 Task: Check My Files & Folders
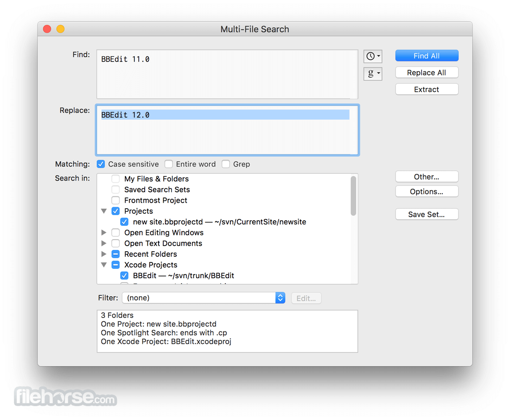point(115,179)
